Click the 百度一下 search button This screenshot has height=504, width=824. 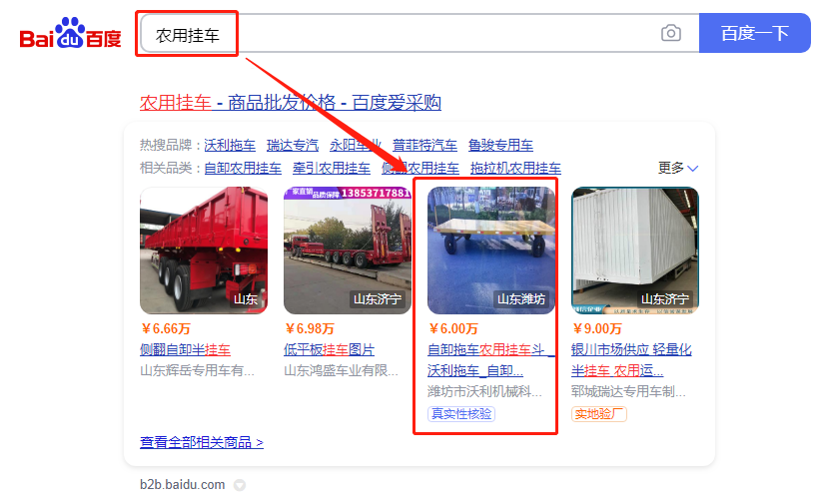pyautogui.click(x=755, y=33)
